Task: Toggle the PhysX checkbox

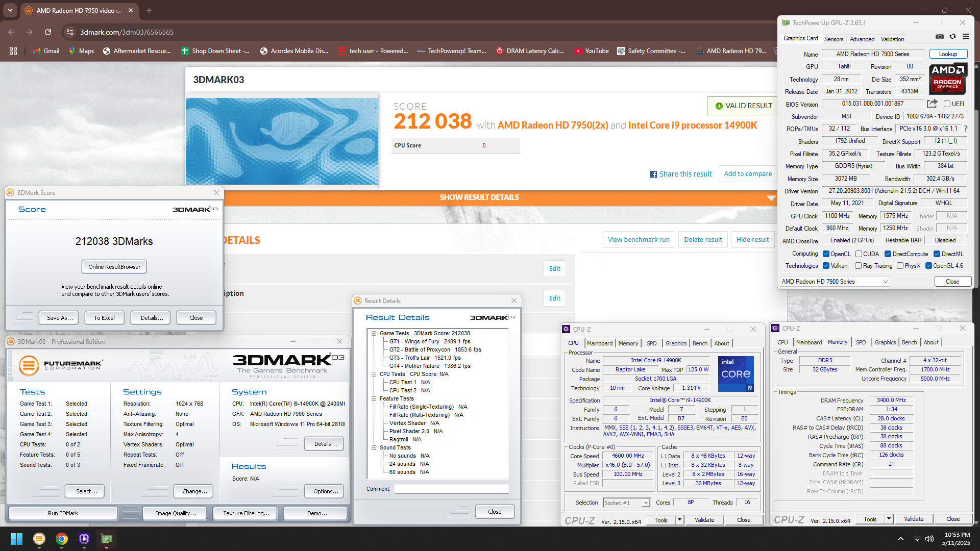Action: [x=900, y=266]
